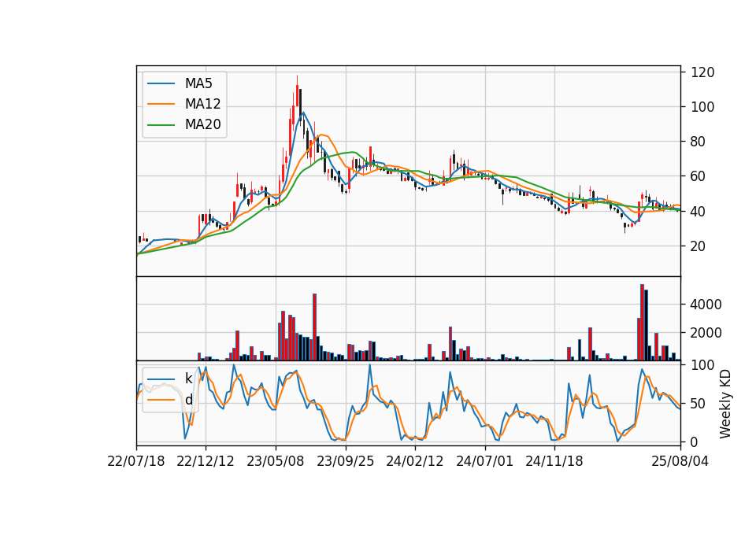Click the orange MA12 legend line sample
Screen dimensions: 756x543
pyautogui.click(x=161, y=104)
